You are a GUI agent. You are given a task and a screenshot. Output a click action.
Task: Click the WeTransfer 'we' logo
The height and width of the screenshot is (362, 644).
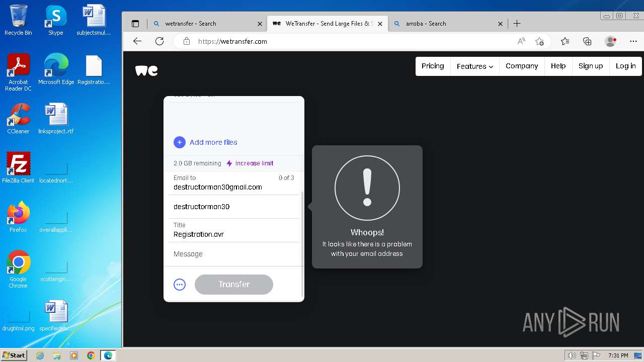coord(146,70)
